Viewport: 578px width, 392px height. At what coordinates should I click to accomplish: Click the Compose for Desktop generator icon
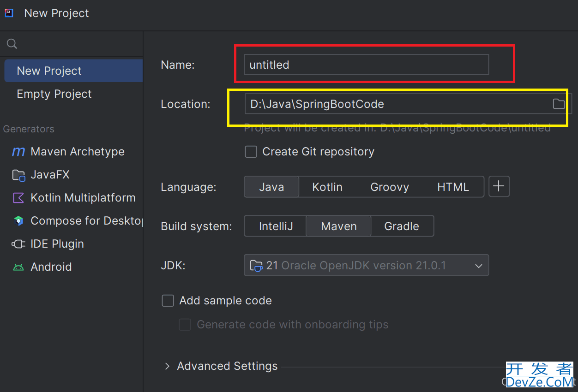tap(18, 221)
